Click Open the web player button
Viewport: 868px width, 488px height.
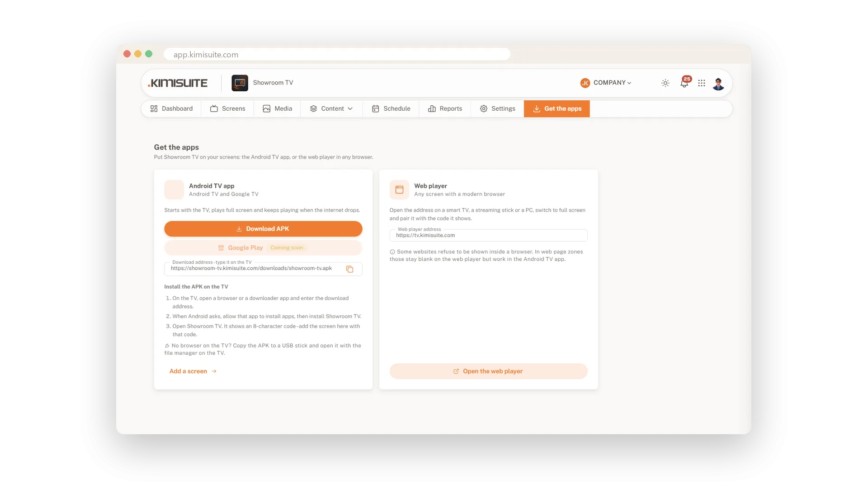pyautogui.click(x=488, y=371)
